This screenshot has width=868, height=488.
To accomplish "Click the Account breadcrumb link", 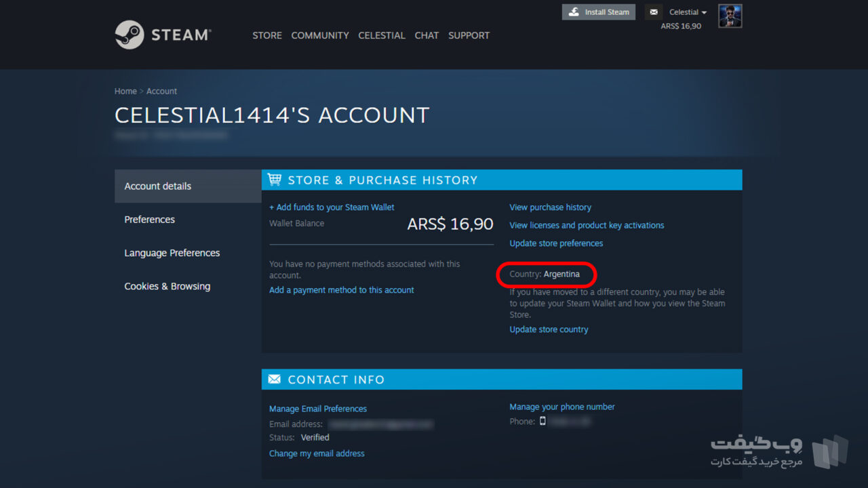I will click(x=162, y=91).
